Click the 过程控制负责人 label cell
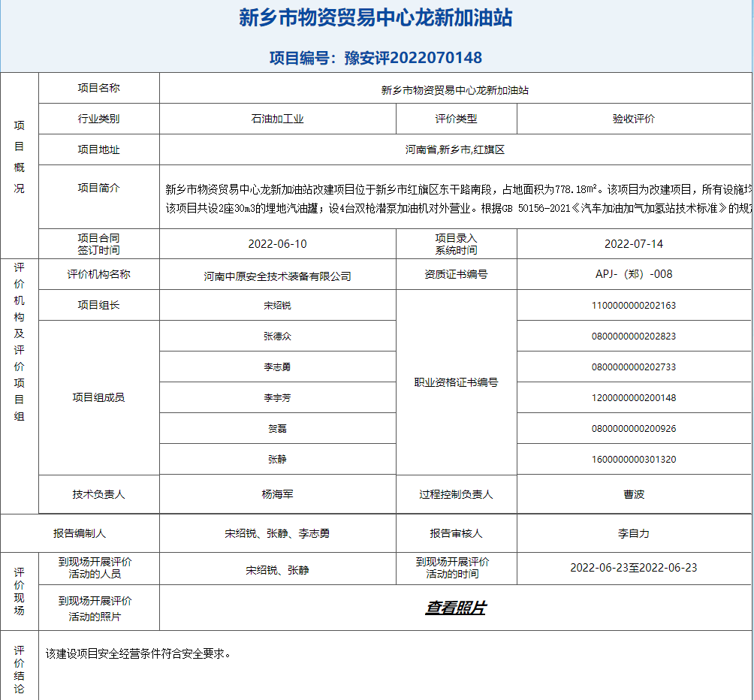Image resolution: width=754 pixels, height=700 pixels. (456, 494)
